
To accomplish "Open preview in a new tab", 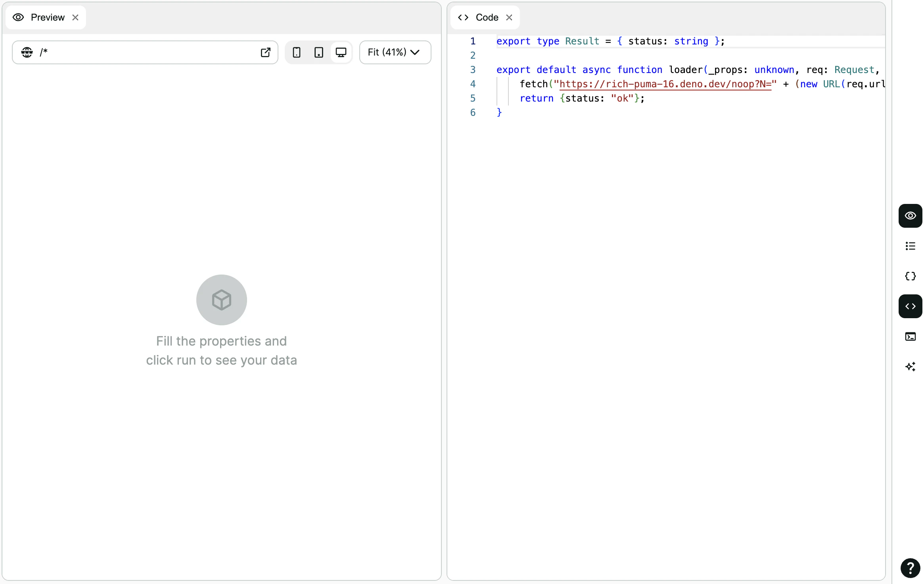I will pos(266,52).
